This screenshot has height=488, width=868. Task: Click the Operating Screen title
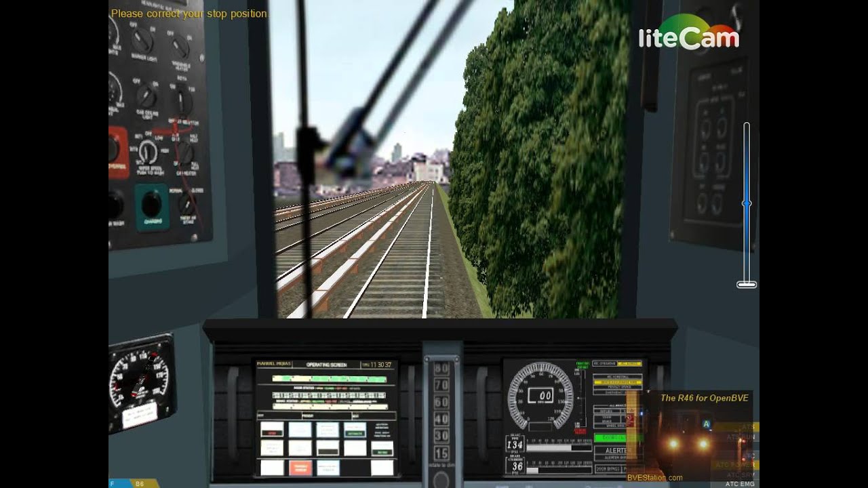tap(327, 365)
